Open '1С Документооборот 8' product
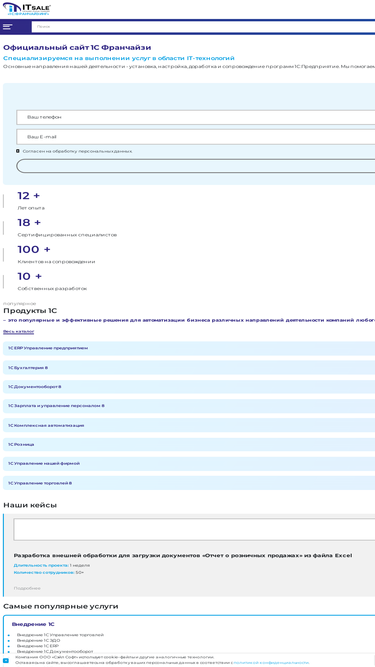 pos(189,387)
